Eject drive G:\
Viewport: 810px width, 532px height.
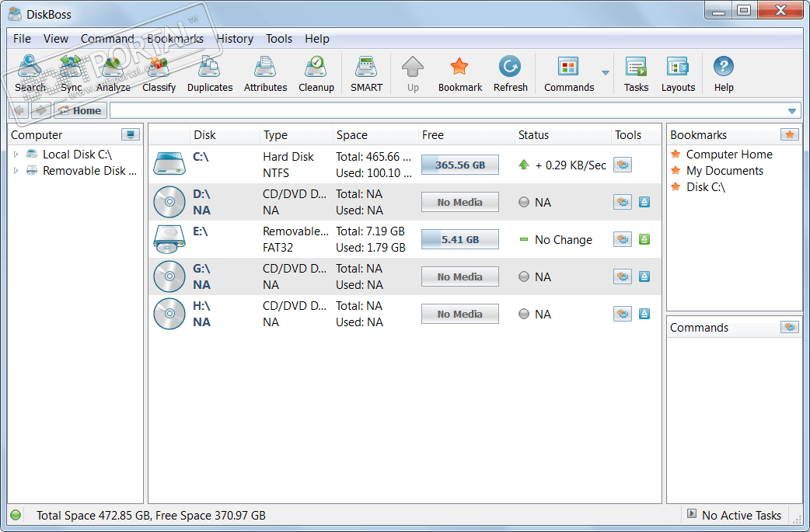(644, 276)
